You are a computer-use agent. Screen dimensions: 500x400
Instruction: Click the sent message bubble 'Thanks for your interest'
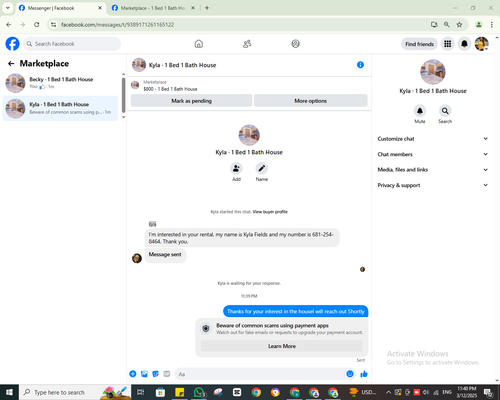[296, 311]
